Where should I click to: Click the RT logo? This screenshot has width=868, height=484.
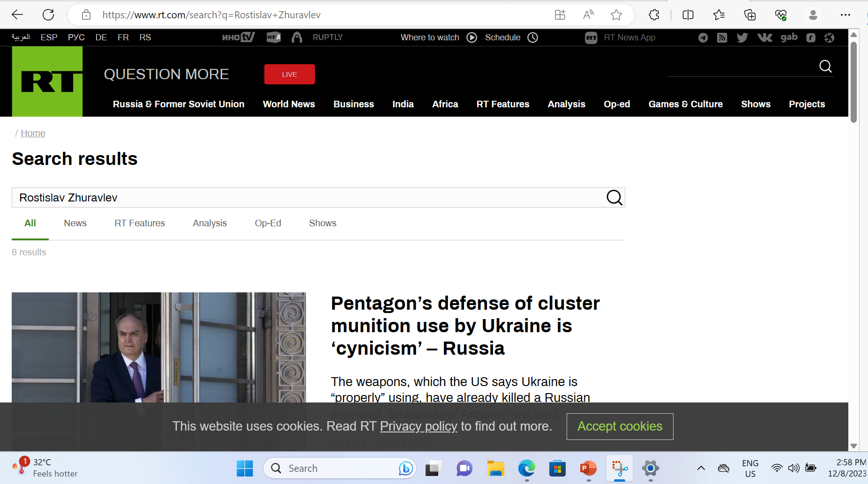47,82
